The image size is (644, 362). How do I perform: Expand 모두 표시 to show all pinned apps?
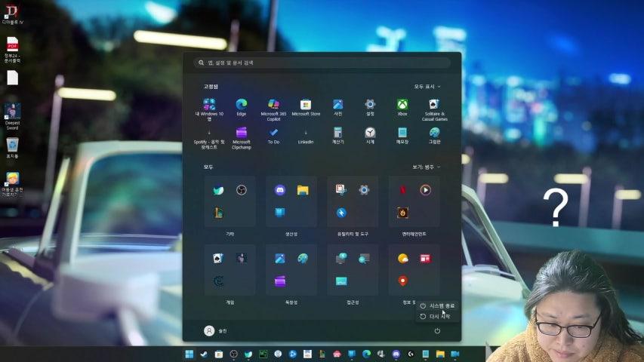pos(427,87)
